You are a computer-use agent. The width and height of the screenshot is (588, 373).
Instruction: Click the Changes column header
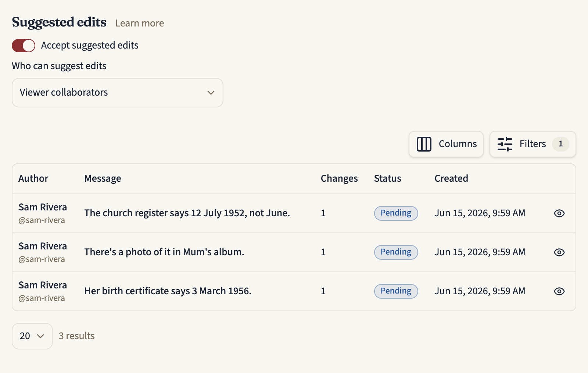339,178
